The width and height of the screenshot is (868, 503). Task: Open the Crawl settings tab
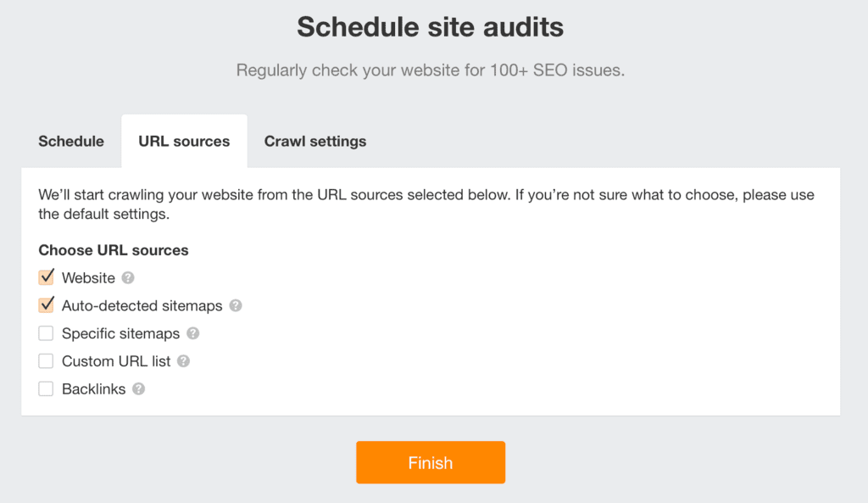pos(314,141)
